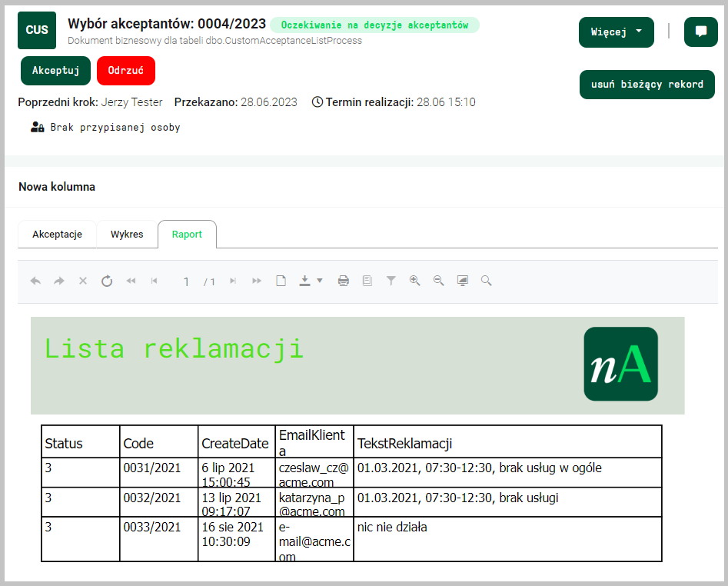The image size is (728, 586).
Task: Open comments with speech bubble icon
Action: pyautogui.click(x=700, y=32)
